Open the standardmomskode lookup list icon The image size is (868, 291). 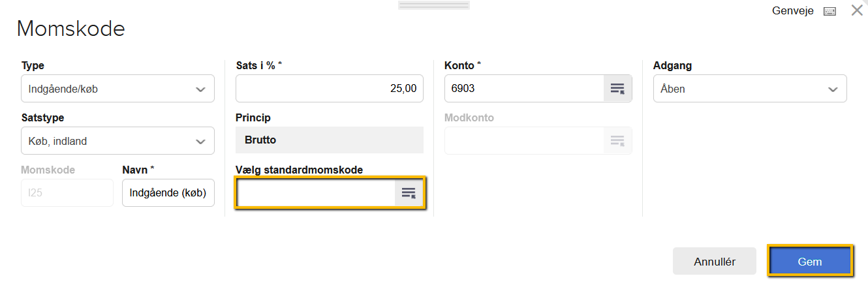click(x=409, y=192)
